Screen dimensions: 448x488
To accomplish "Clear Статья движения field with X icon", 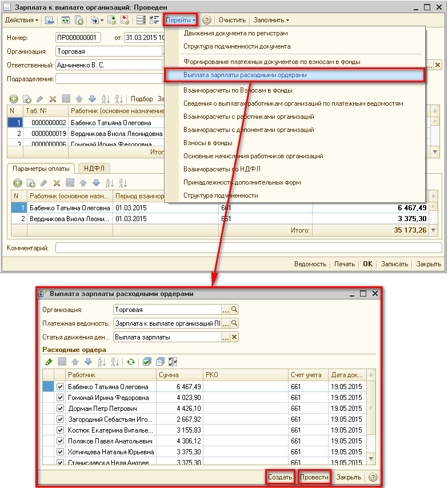I will tap(234, 337).
